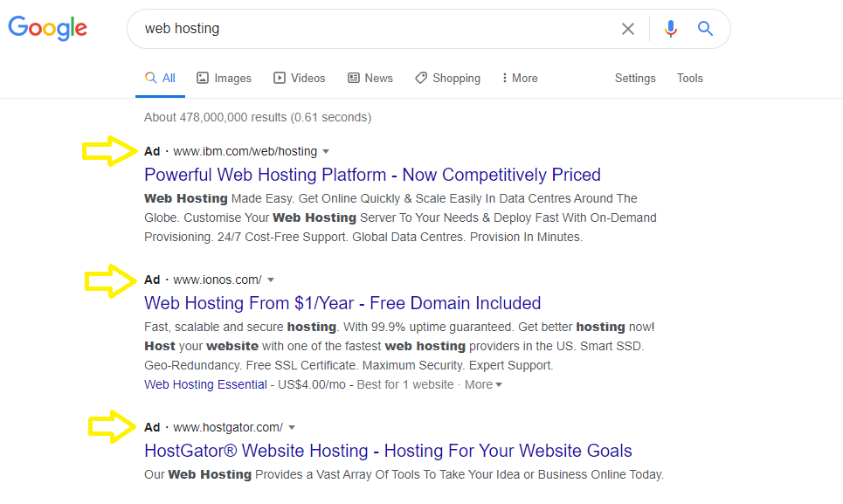Image resolution: width=843 pixels, height=504 pixels.
Task: Click the Ad label beside the HostGator URL
Action: pos(152,428)
